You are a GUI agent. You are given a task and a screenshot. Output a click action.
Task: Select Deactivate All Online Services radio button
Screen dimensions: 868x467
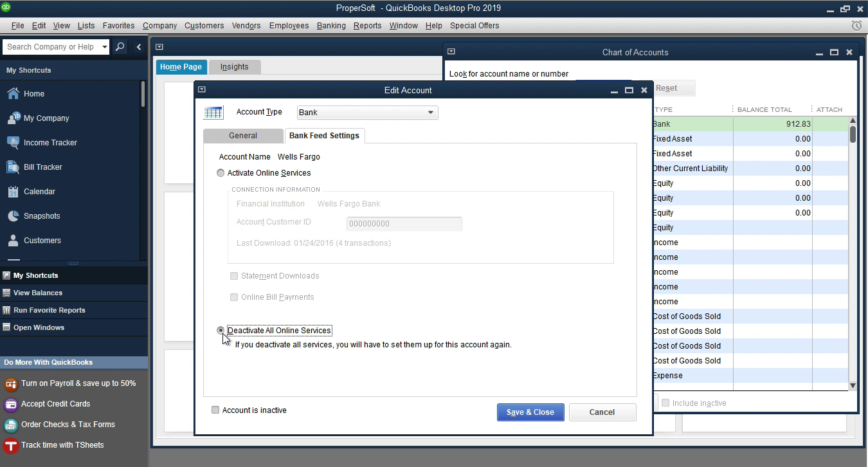(x=221, y=331)
